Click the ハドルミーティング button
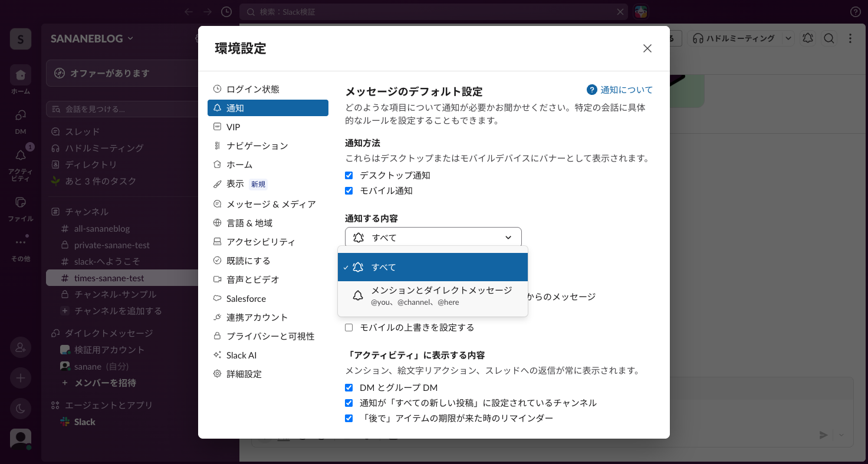868x464 pixels. pos(734,38)
